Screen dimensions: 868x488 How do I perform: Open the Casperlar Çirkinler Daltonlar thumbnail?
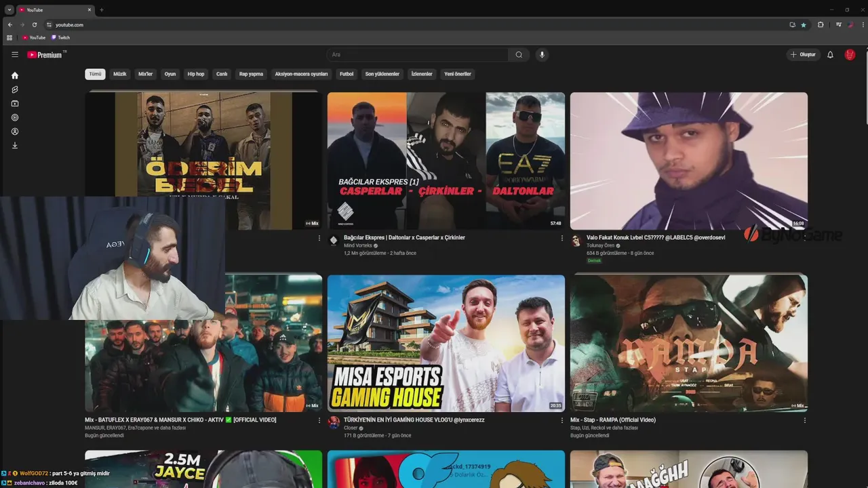tap(446, 161)
